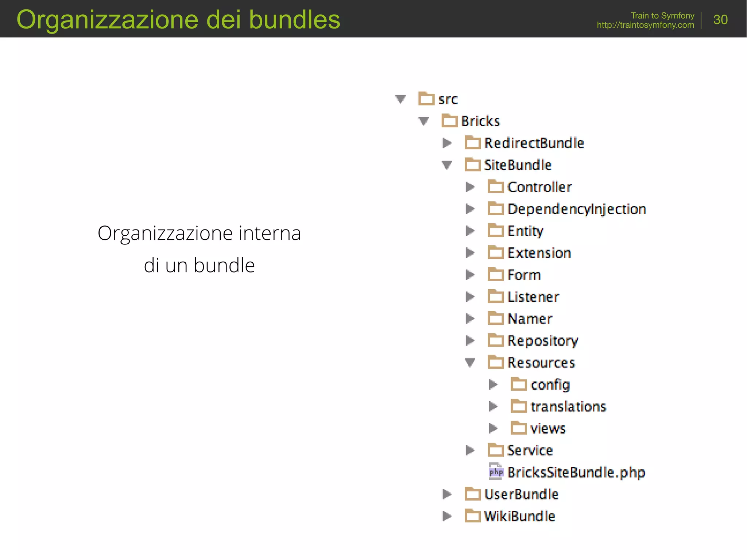
Task: Expand the Controller folder arrow
Action: [x=470, y=187]
